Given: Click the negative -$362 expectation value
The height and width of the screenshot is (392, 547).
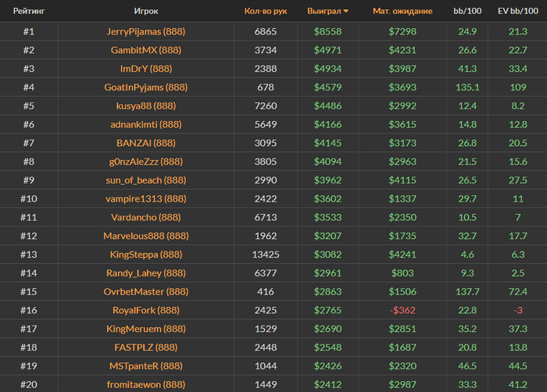Looking at the screenshot, I should click(402, 310).
